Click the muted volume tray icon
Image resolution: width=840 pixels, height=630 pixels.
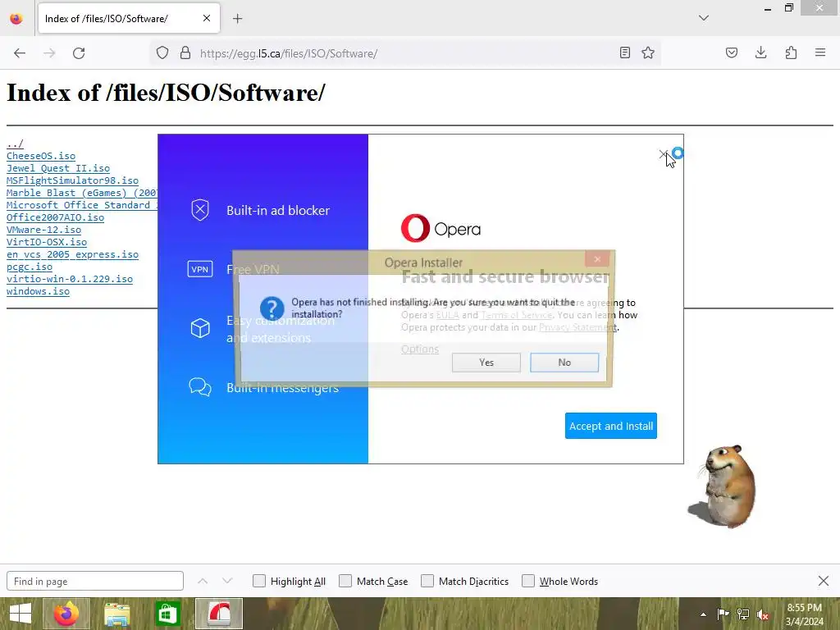[x=763, y=614]
